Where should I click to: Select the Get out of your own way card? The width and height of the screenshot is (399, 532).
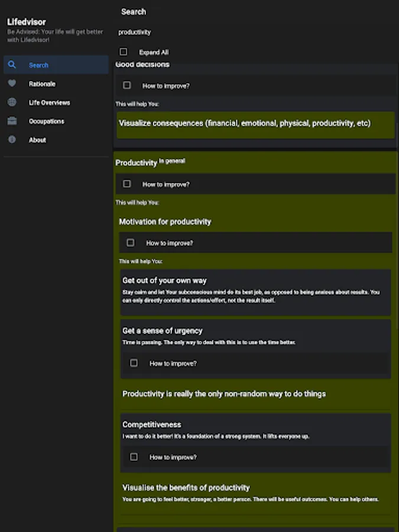255,292
